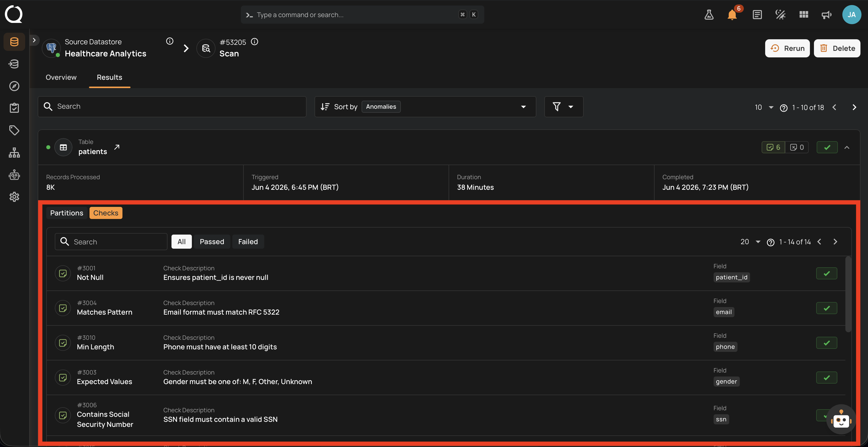This screenshot has width=868, height=447.
Task: Open the Qualytics logo home
Action: pyautogui.click(x=14, y=14)
